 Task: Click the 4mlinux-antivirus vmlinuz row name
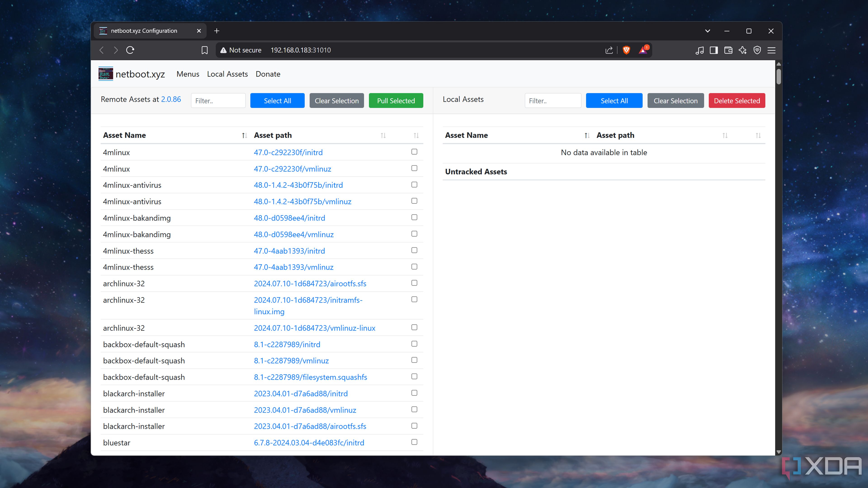(x=132, y=202)
